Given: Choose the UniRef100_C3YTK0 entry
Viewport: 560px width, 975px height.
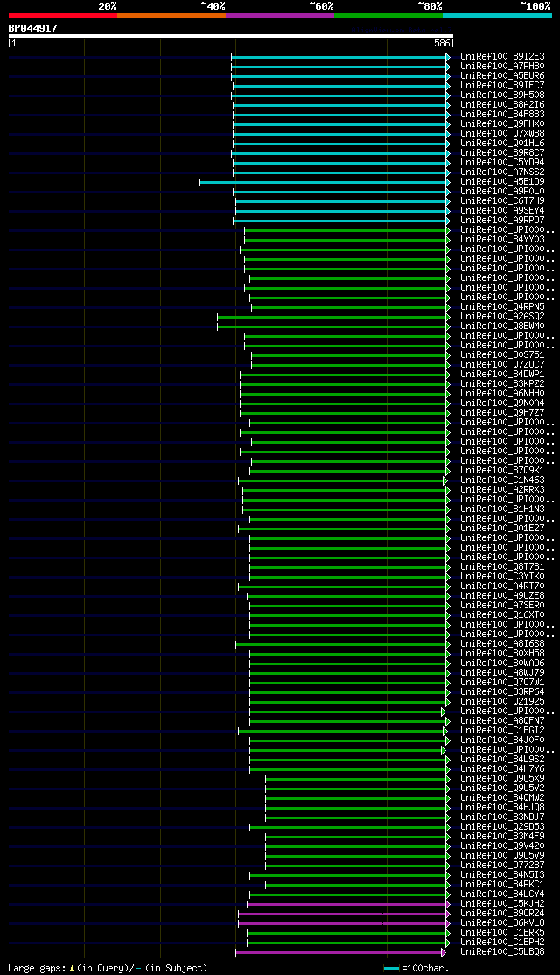Looking at the screenshot, I should (502, 577).
